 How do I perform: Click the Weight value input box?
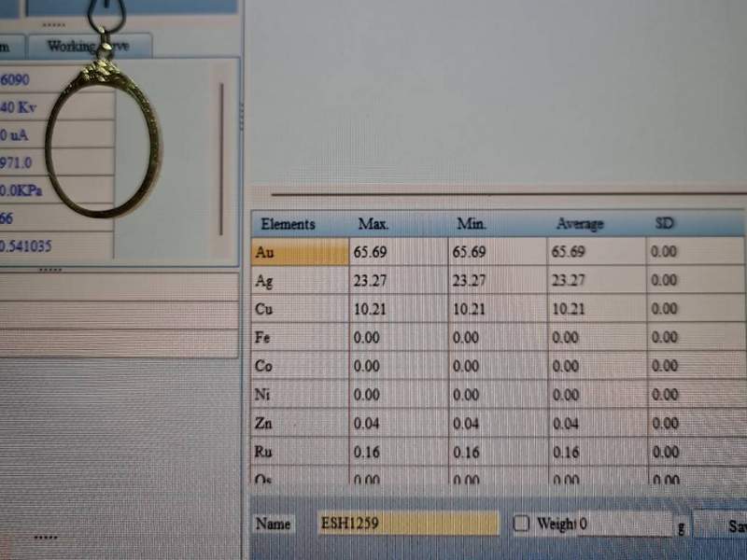pos(623,525)
